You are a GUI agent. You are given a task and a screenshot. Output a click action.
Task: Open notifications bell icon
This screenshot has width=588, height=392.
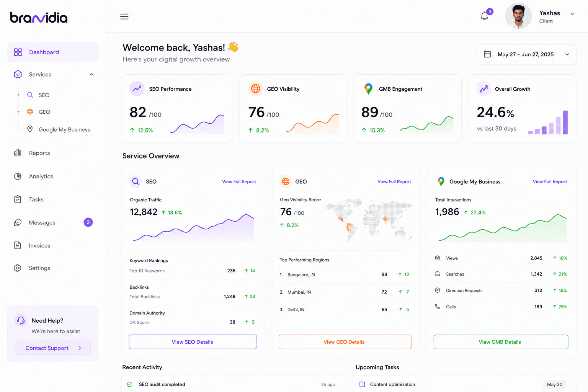click(x=485, y=16)
